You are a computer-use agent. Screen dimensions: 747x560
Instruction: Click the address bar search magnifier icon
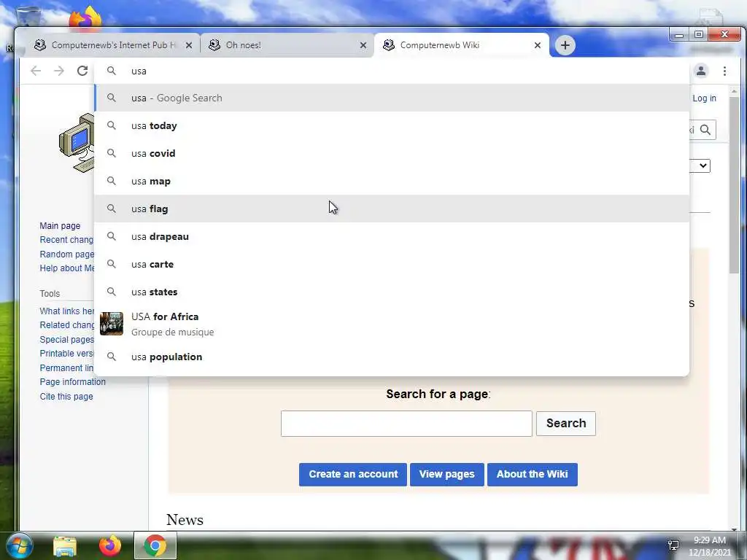(x=112, y=71)
